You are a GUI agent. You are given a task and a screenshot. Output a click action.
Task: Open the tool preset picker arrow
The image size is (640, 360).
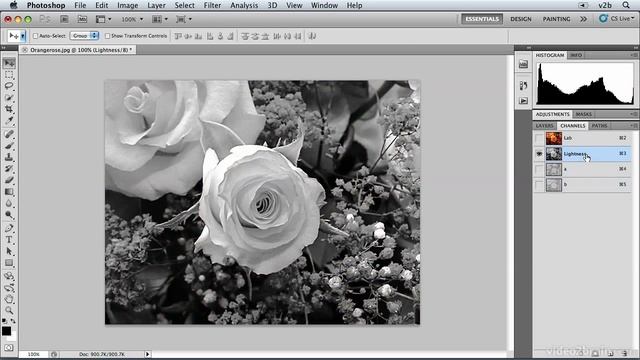23,36
